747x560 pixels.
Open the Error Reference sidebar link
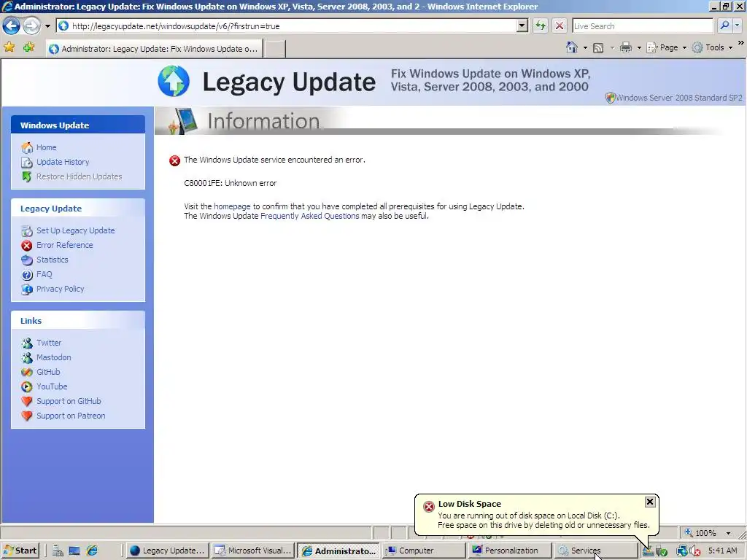click(64, 245)
